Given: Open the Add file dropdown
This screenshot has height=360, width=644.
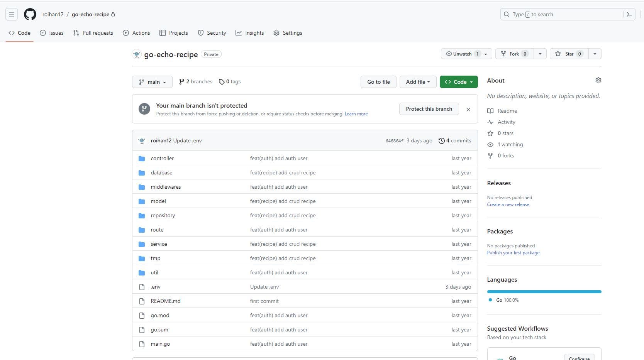Looking at the screenshot, I should click(417, 82).
